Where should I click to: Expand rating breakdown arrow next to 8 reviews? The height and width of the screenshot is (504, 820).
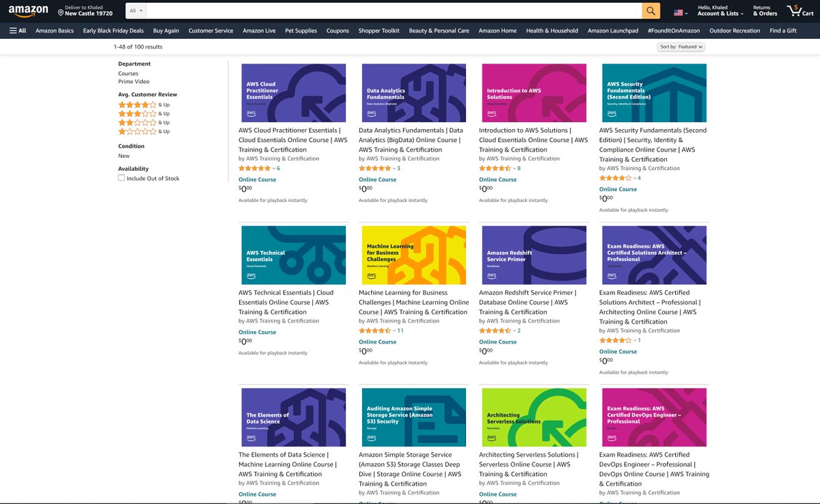coord(514,168)
